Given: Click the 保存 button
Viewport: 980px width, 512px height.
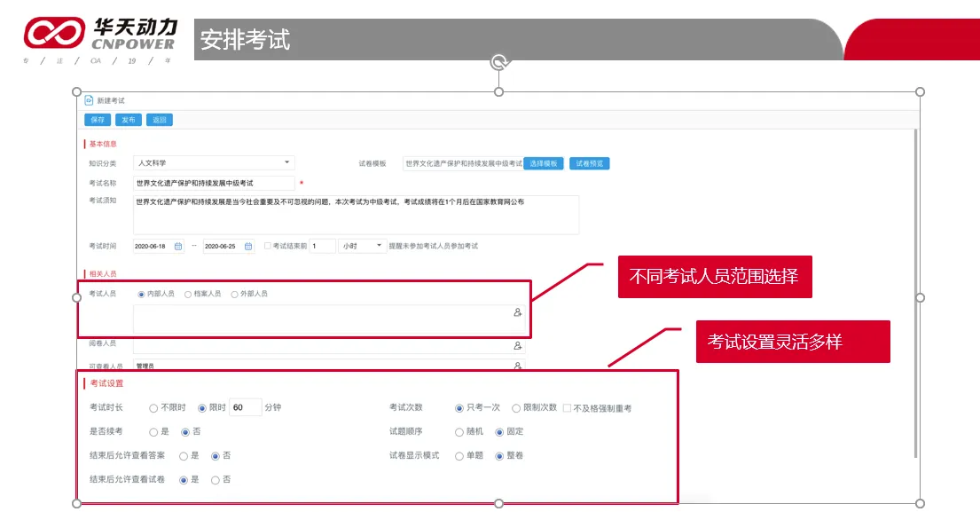Looking at the screenshot, I should (x=98, y=120).
